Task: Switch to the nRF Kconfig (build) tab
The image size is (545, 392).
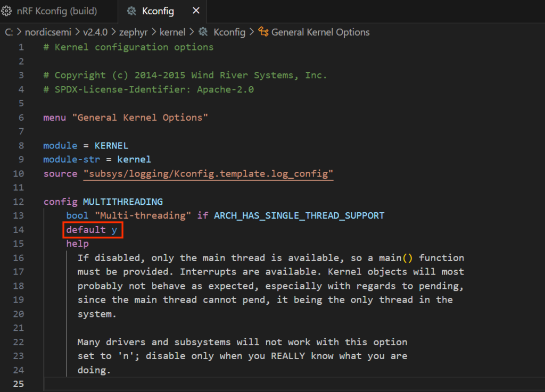Action: [56, 11]
